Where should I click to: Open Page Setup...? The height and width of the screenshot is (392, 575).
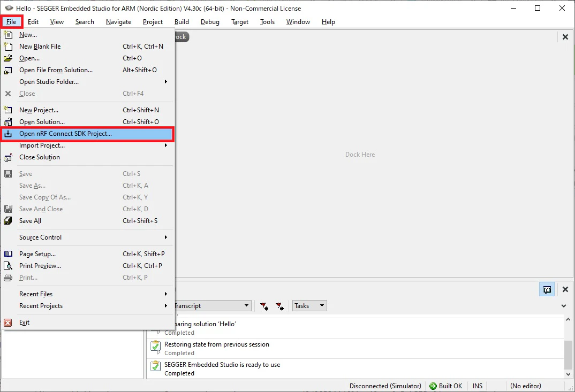[87, 254]
